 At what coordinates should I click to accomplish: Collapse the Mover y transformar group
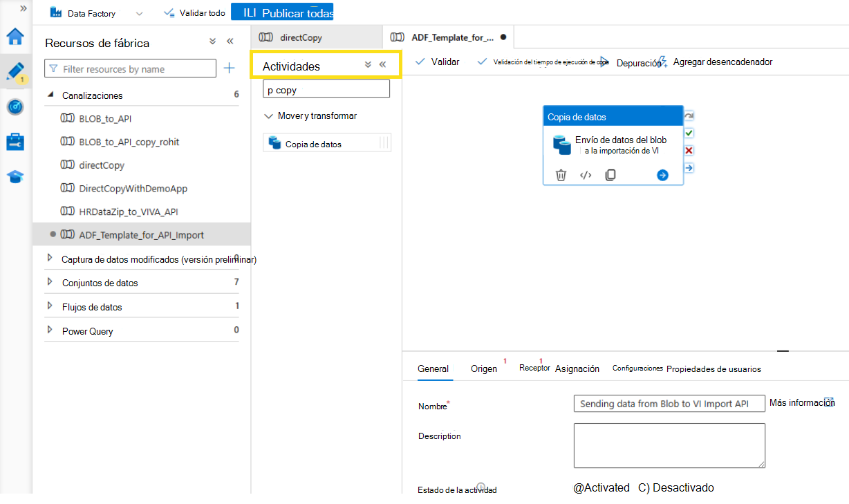point(268,116)
